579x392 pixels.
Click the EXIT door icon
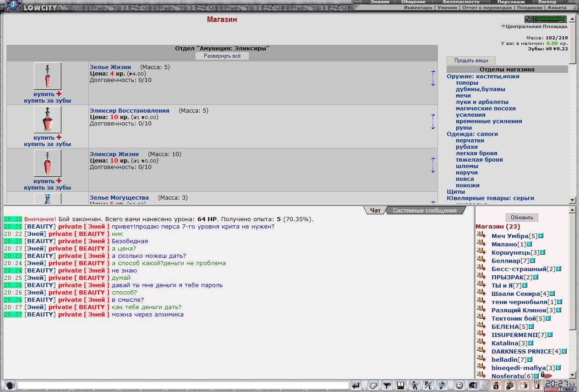(537, 385)
